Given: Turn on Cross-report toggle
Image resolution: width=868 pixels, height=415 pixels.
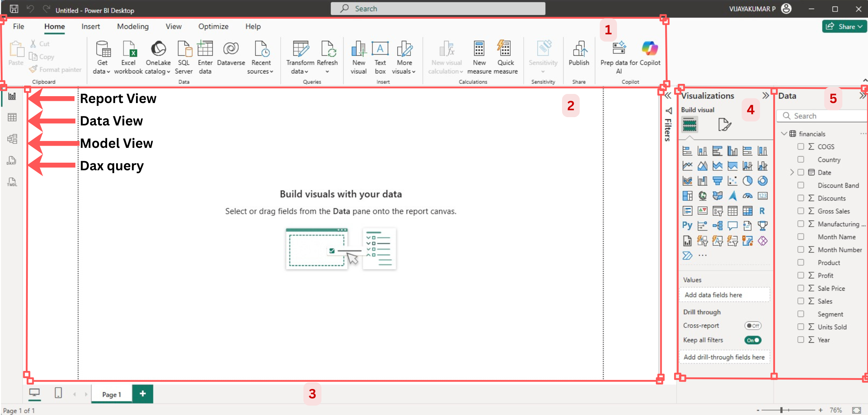Looking at the screenshot, I should point(753,326).
